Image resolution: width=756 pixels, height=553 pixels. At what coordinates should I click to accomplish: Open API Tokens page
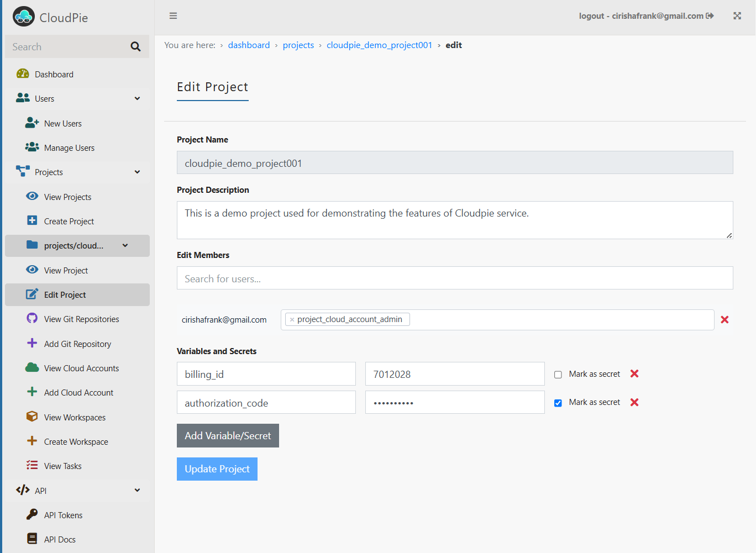tap(77, 515)
